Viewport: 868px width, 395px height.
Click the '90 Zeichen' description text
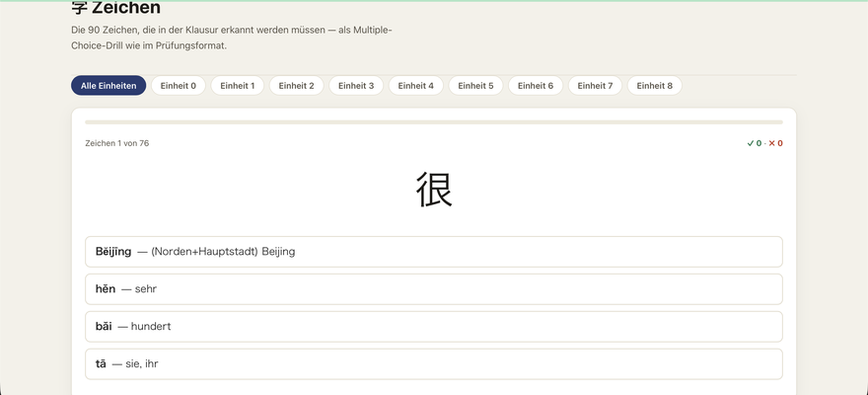232,38
